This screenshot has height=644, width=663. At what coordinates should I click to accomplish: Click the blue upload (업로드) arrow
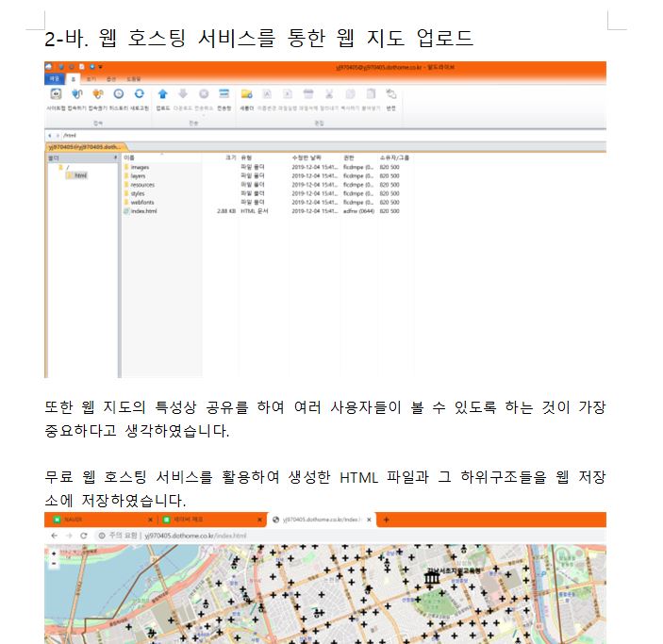coord(163,94)
